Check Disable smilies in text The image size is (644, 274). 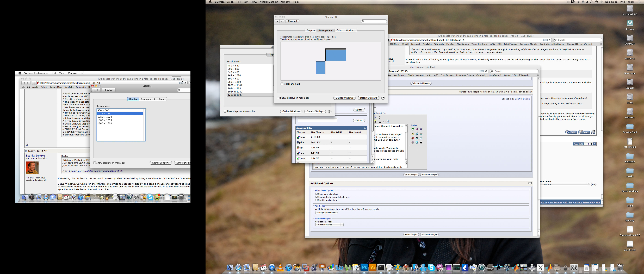pyautogui.click(x=317, y=200)
